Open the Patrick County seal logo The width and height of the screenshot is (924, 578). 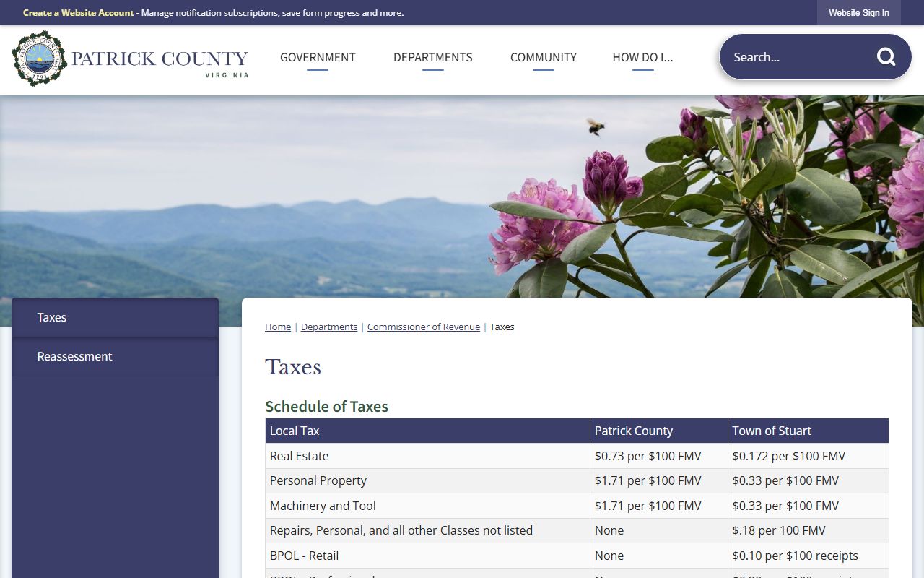(131, 59)
